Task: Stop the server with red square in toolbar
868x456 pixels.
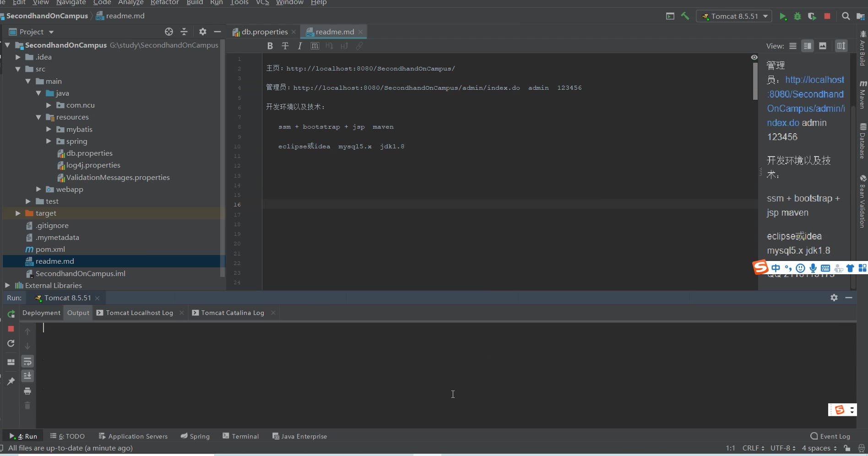Action: 827,16
